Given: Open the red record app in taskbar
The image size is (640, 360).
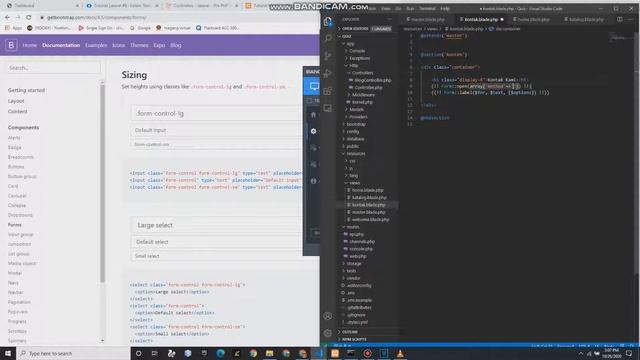Looking at the screenshot, I should pos(367,353).
